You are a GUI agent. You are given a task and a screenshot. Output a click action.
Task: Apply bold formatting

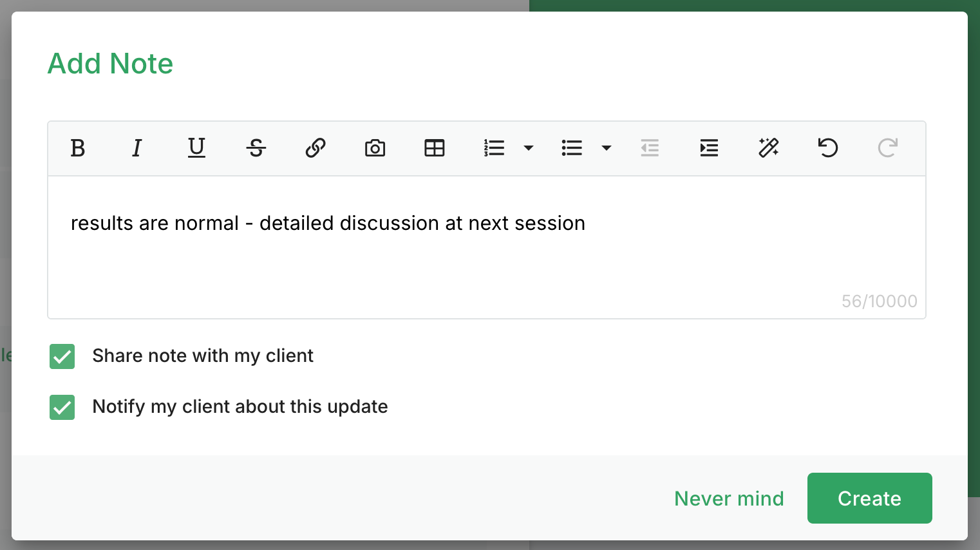tap(77, 148)
